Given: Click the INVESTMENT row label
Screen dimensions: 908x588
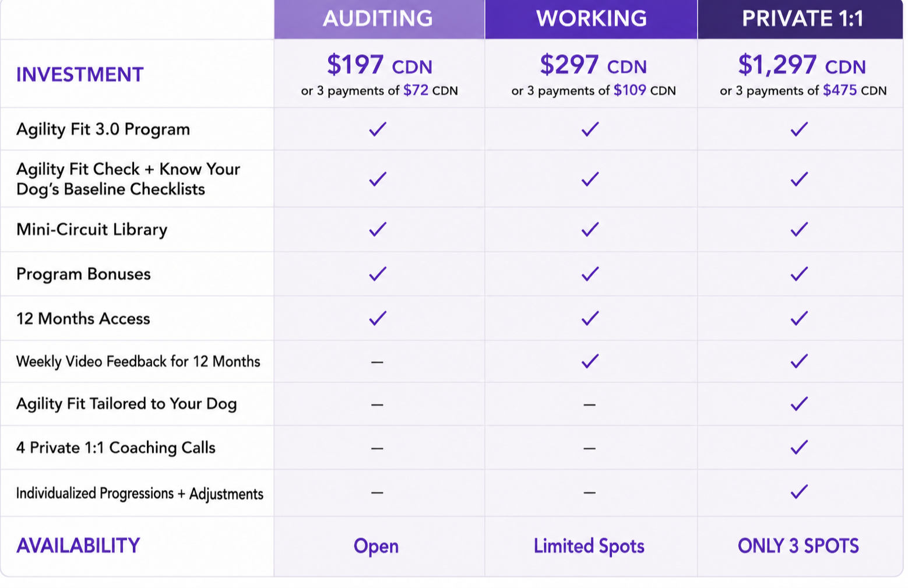Looking at the screenshot, I should pyautogui.click(x=80, y=75).
